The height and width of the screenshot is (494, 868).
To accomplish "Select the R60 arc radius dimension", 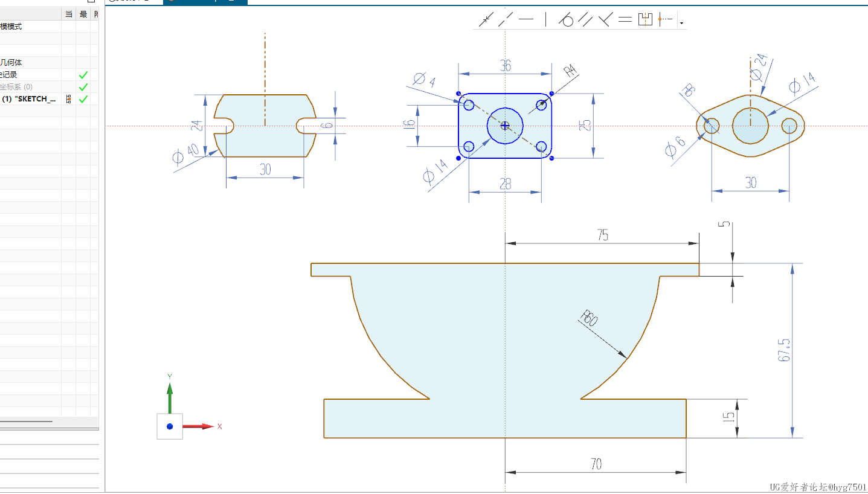I will click(x=589, y=318).
